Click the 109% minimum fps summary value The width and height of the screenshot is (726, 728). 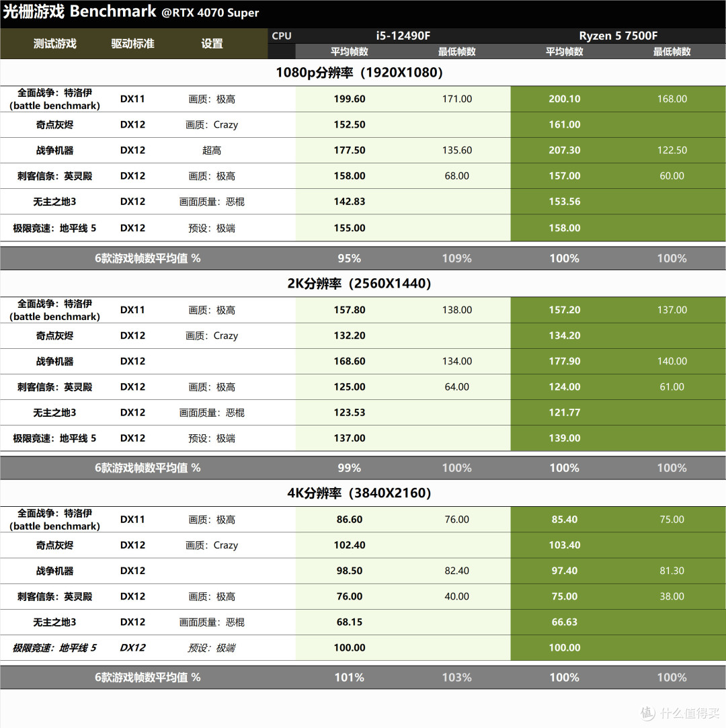pyautogui.click(x=456, y=258)
